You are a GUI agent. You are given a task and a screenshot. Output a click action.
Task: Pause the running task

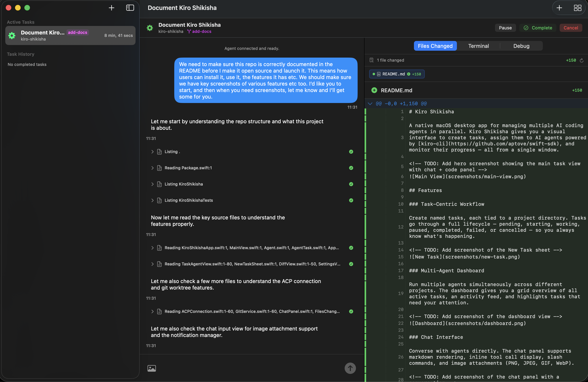coord(505,28)
